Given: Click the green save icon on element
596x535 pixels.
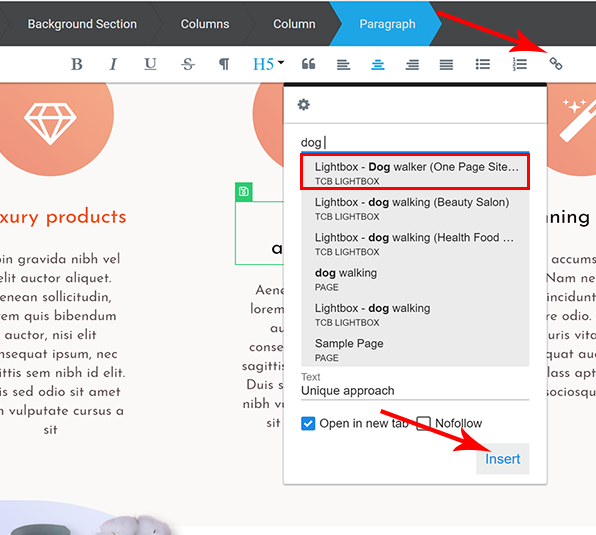Looking at the screenshot, I should pyautogui.click(x=244, y=192).
